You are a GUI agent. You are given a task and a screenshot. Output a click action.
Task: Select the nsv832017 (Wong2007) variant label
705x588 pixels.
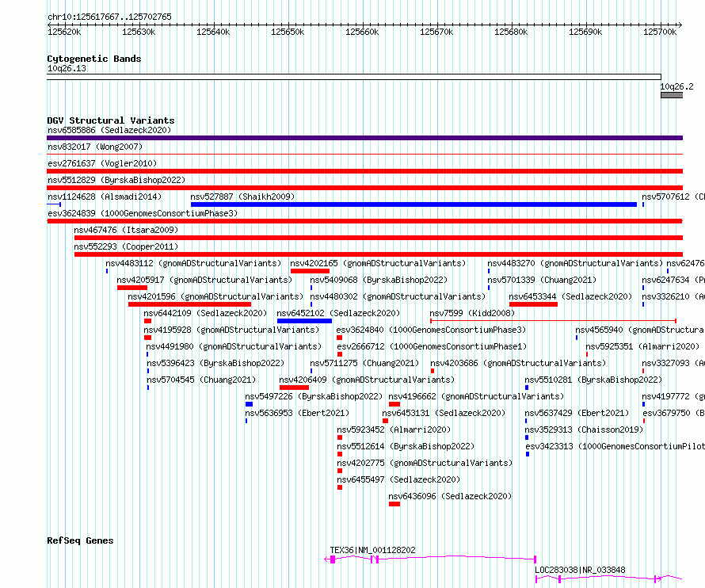(95, 147)
